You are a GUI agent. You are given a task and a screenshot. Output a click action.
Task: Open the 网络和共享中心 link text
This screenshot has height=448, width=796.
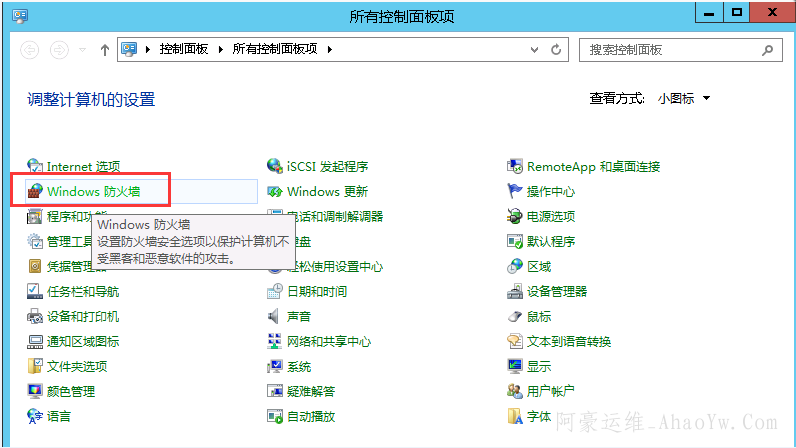(329, 341)
